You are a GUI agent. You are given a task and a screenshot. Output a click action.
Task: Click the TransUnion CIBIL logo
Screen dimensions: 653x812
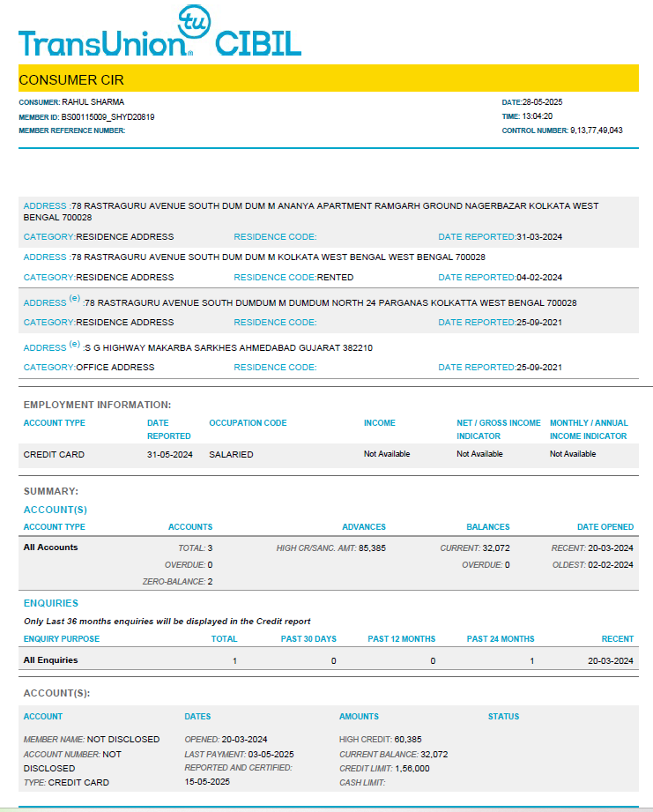click(x=159, y=42)
